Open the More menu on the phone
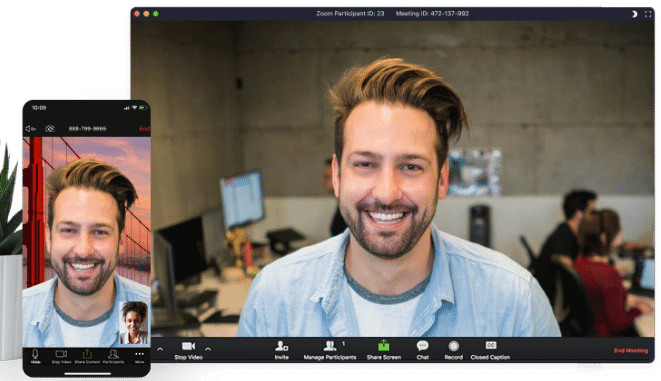Image resolution: width=661 pixels, height=381 pixels. [x=140, y=356]
